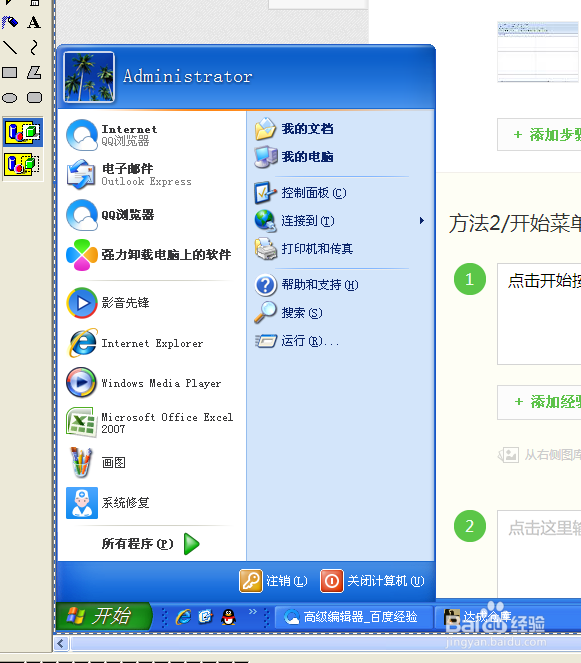Expand 所有程序 all programs list
The width and height of the screenshot is (581, 663).
(151, 544)
